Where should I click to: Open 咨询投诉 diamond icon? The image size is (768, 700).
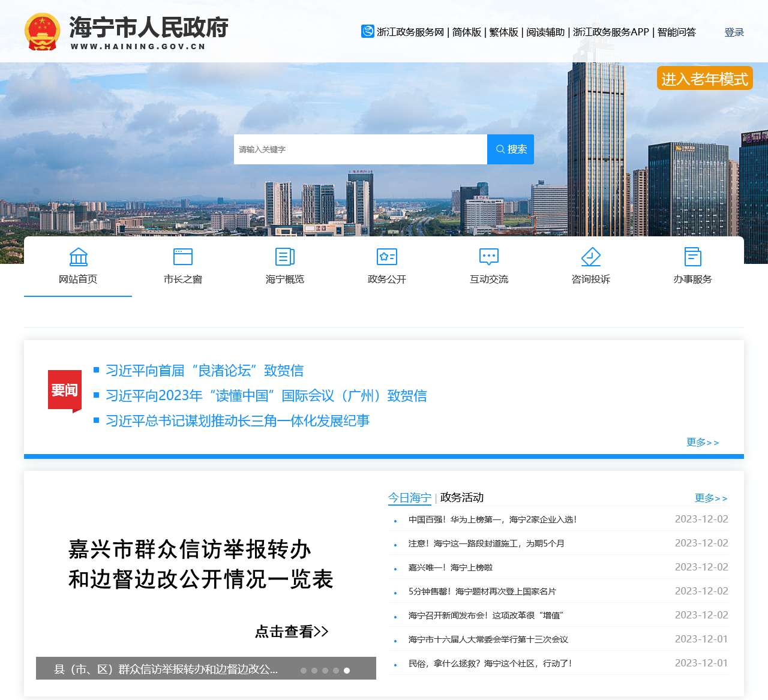click(591, 257)
